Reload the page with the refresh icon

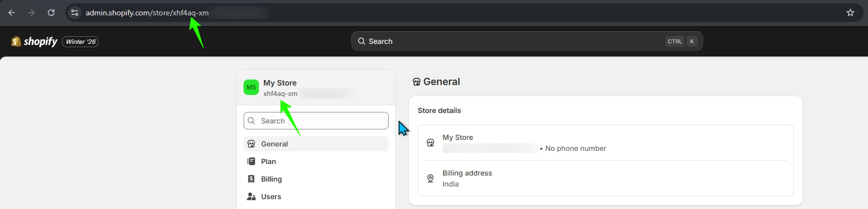(x=51, y=13)
